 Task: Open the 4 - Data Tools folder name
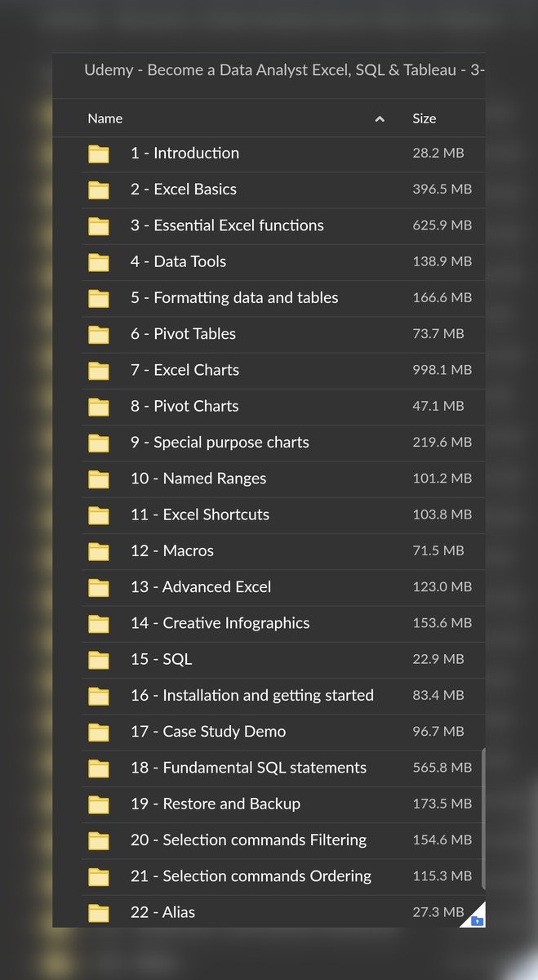tap(178, 261)
